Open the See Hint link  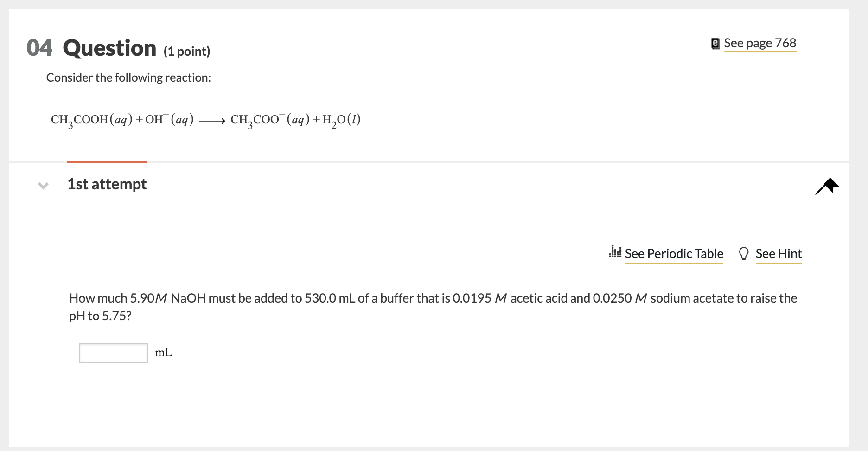coord(779,253)
